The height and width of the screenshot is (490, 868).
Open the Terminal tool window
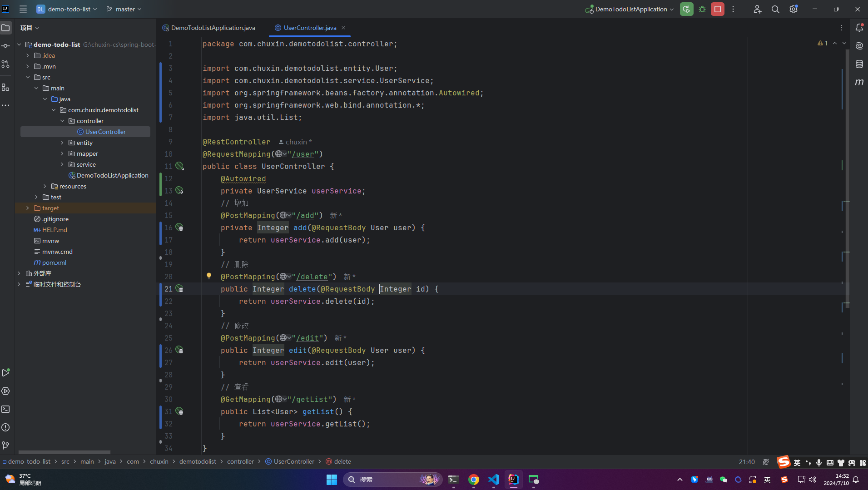point(5,409)
